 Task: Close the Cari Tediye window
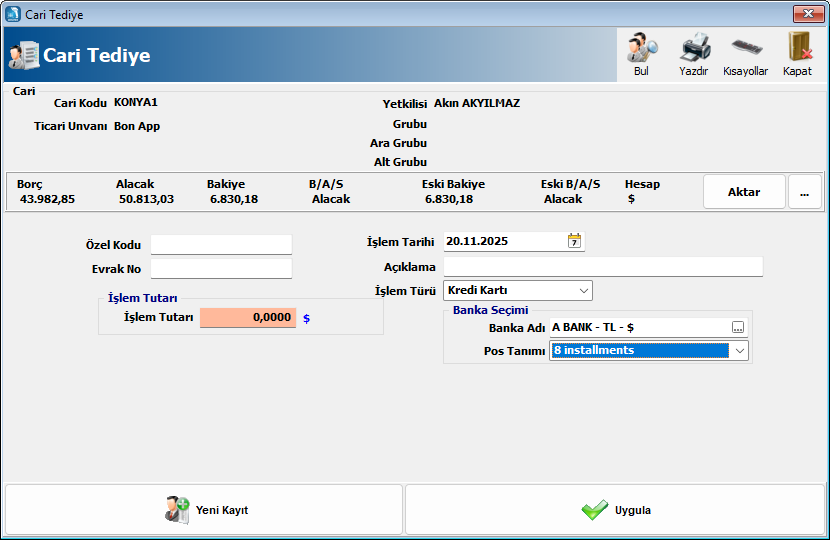[x=807, y=14]
